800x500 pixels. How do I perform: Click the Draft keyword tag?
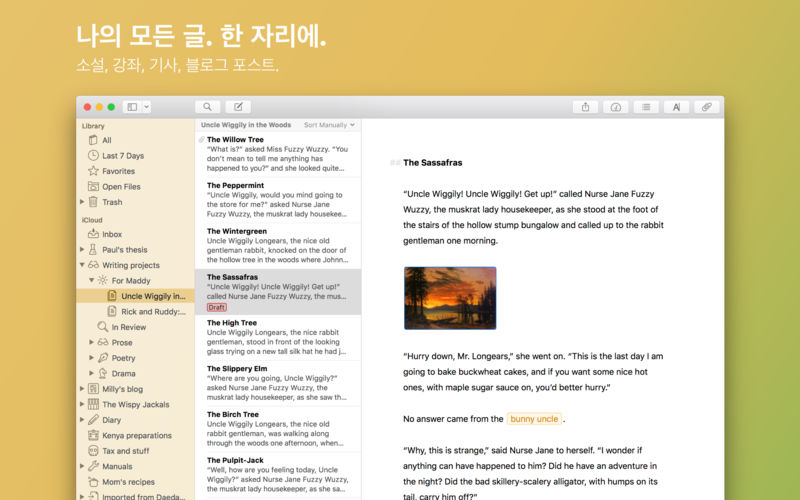tap(217, 307)
